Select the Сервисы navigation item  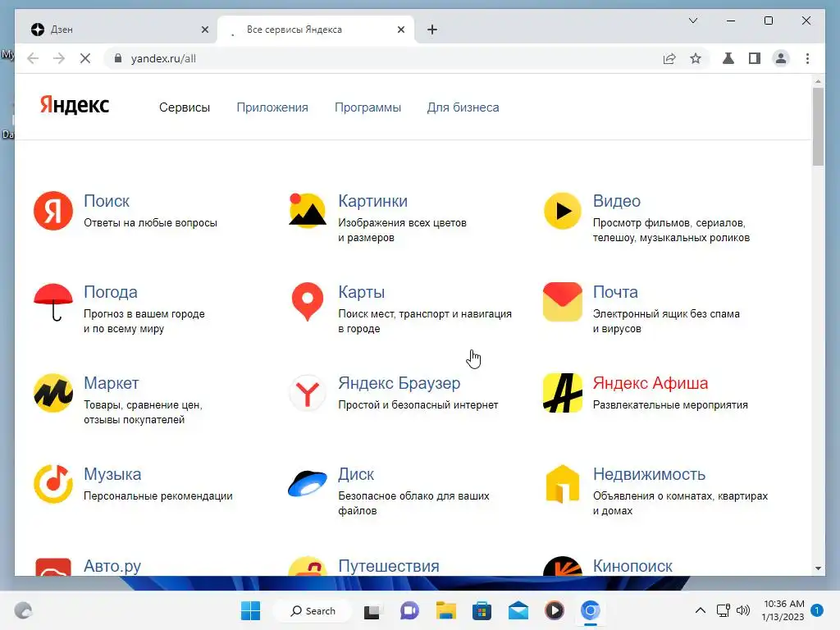[185, 107]
